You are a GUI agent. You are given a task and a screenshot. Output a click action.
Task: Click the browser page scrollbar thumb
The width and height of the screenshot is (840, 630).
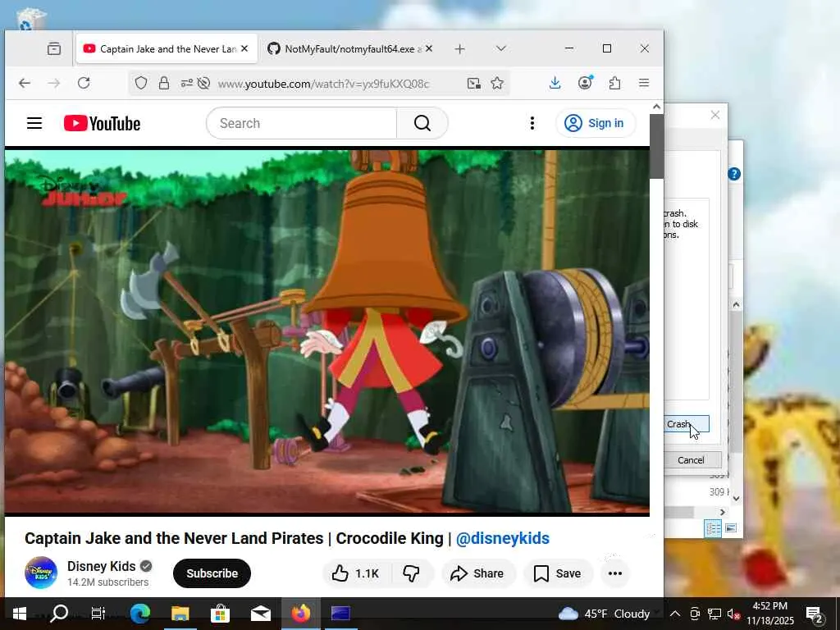tap(656, 146)
